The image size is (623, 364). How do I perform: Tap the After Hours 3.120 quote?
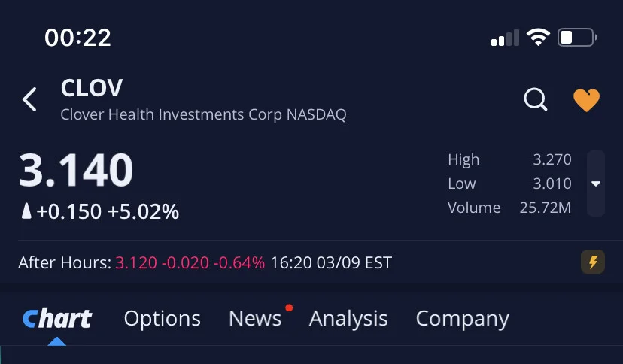point(136,262)
